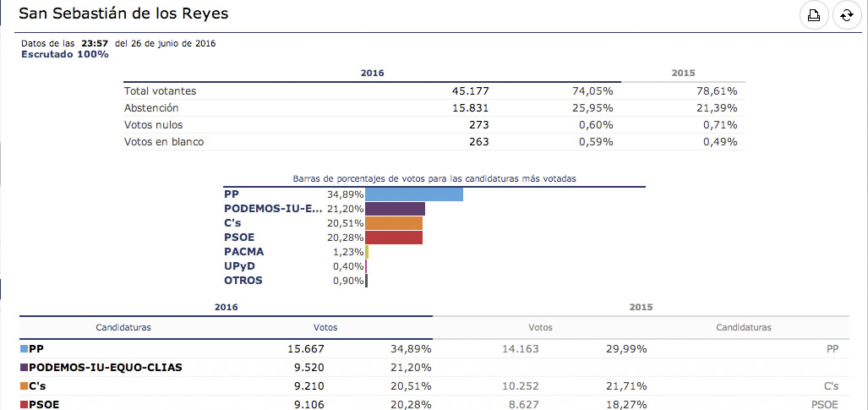Click the purple PODEMOS-IU-EQUO-CLIAS color square
The width and height of the screenshot is (868, 410).
24,368
